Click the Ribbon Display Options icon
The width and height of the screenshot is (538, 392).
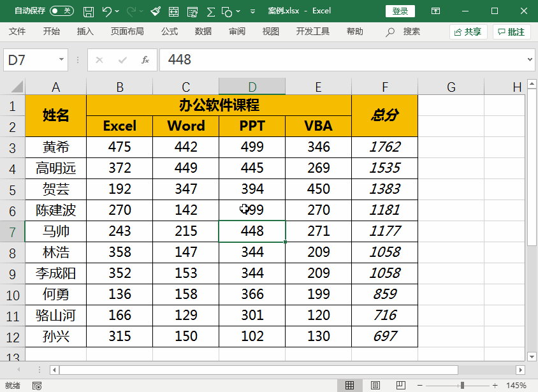coord(435,11)
